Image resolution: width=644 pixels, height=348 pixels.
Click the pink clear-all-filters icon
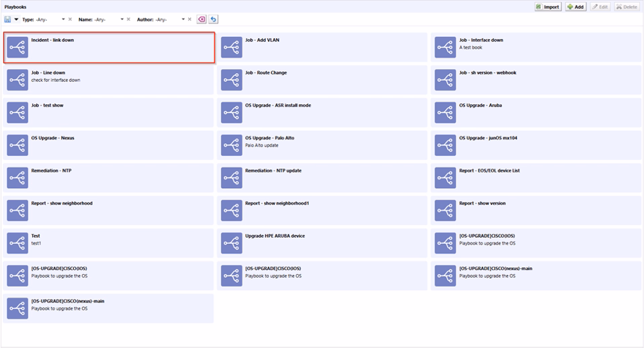(202, 19)
